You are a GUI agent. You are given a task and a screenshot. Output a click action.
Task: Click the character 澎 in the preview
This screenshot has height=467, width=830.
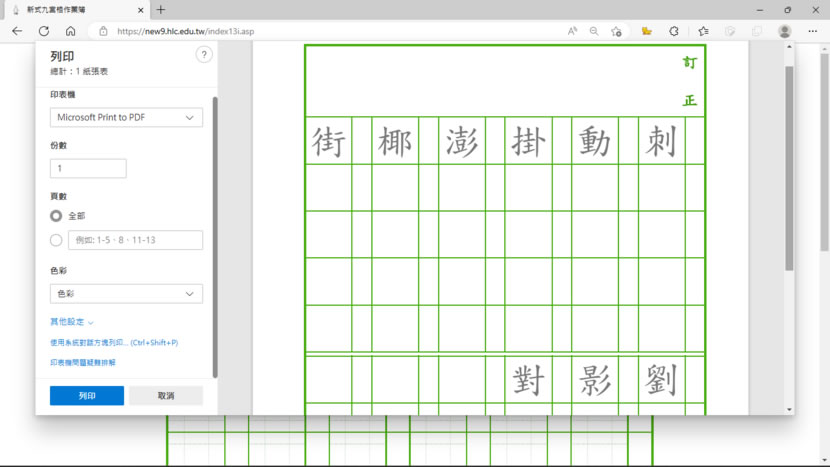point(462,142)
